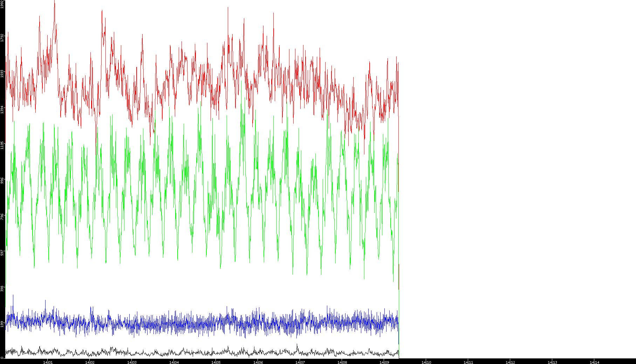The height and width of the screenshot is (364, 636).
Task: Click the 14:12 time axis label
Action: (510, 362)
